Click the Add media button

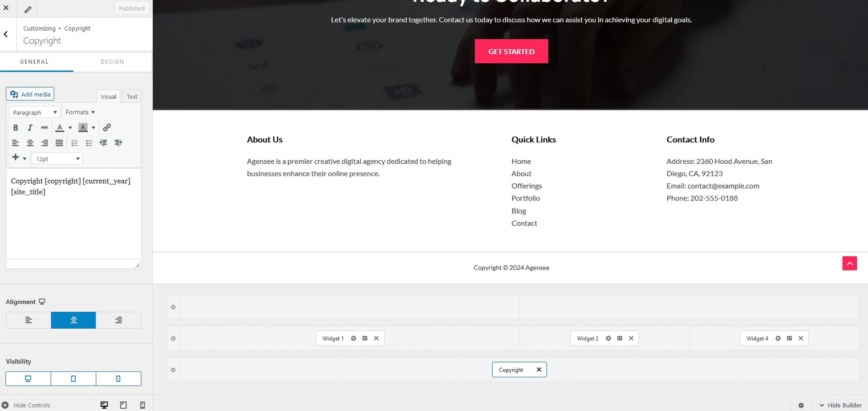coord(30,94)
